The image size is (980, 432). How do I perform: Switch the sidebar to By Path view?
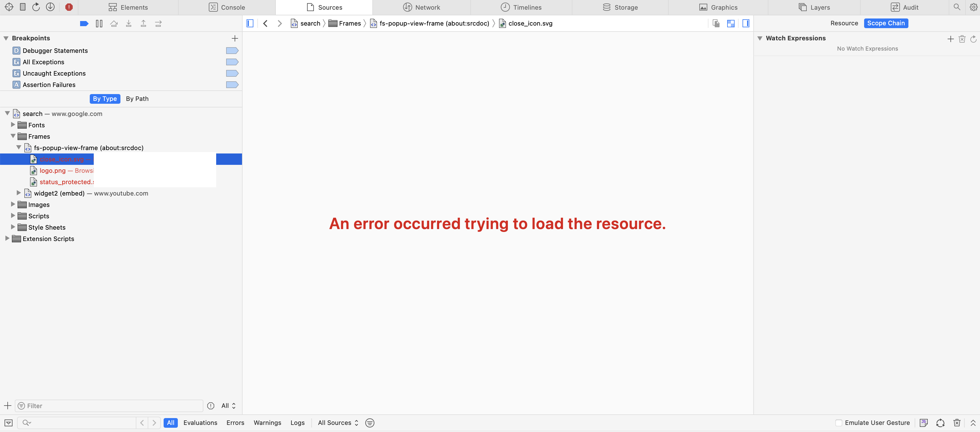coord(137,99)
